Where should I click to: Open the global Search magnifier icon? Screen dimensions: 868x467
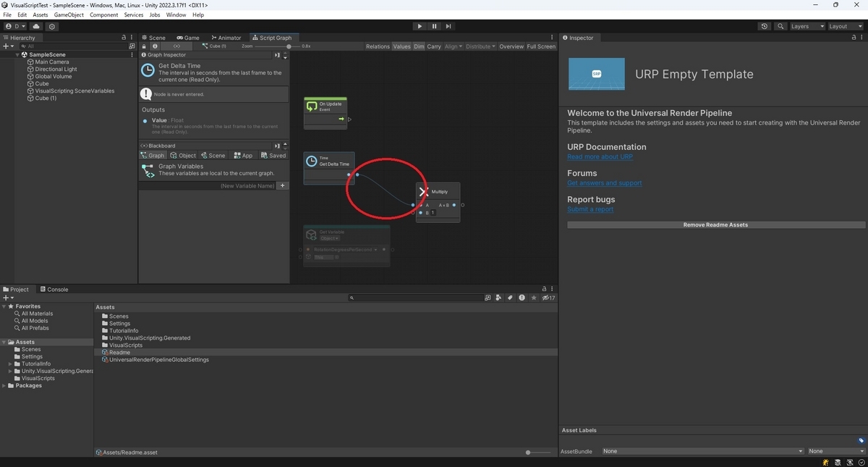coord(781,26)
